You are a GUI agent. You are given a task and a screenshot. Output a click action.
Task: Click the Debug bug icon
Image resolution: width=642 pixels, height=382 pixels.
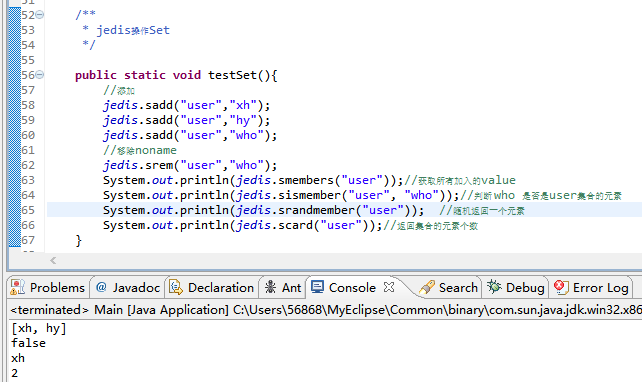click(494, 287)
